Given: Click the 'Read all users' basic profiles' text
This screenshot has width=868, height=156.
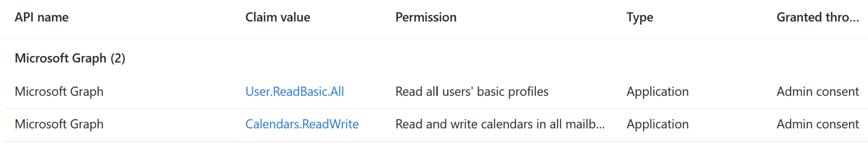Looking at the screenshot, I should [x=472, y=92].
